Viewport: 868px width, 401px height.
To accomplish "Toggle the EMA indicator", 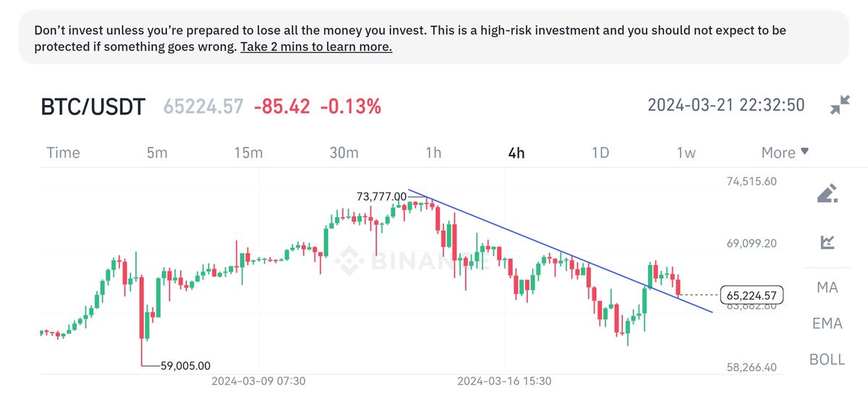I will tap(827, 324).
